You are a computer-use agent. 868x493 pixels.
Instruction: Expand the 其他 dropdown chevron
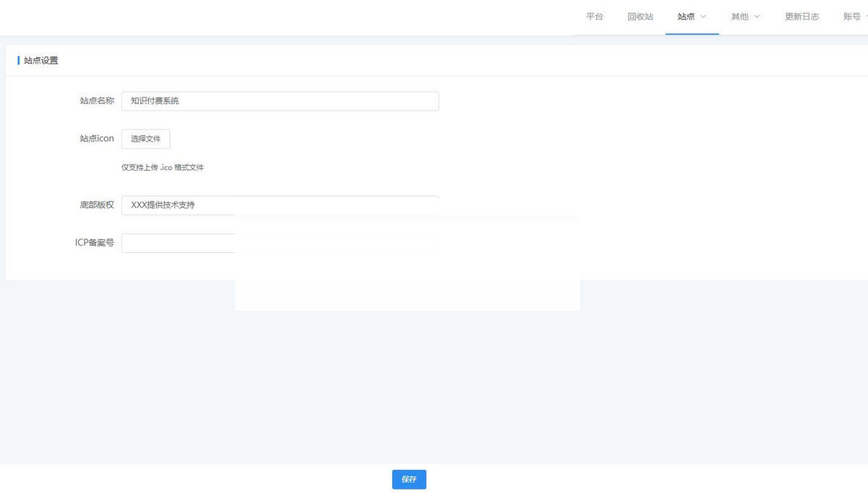(x=757, y=17)
